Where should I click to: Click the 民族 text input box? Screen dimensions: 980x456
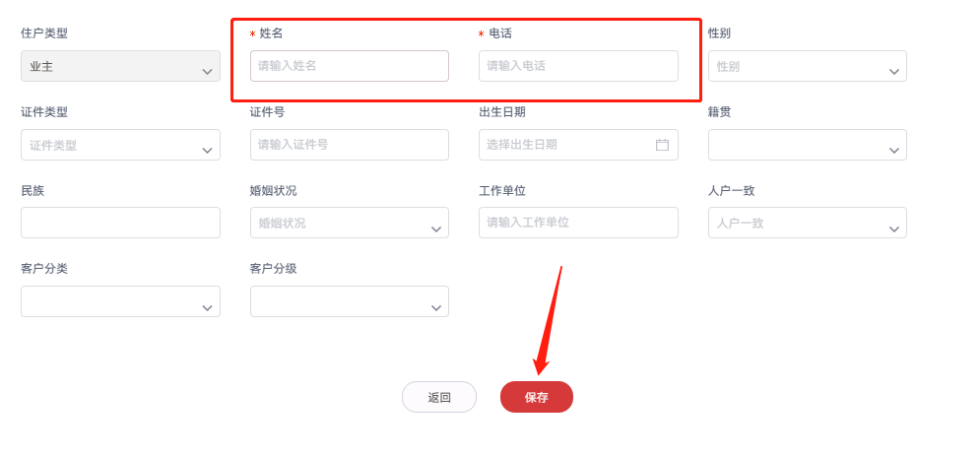120,223
